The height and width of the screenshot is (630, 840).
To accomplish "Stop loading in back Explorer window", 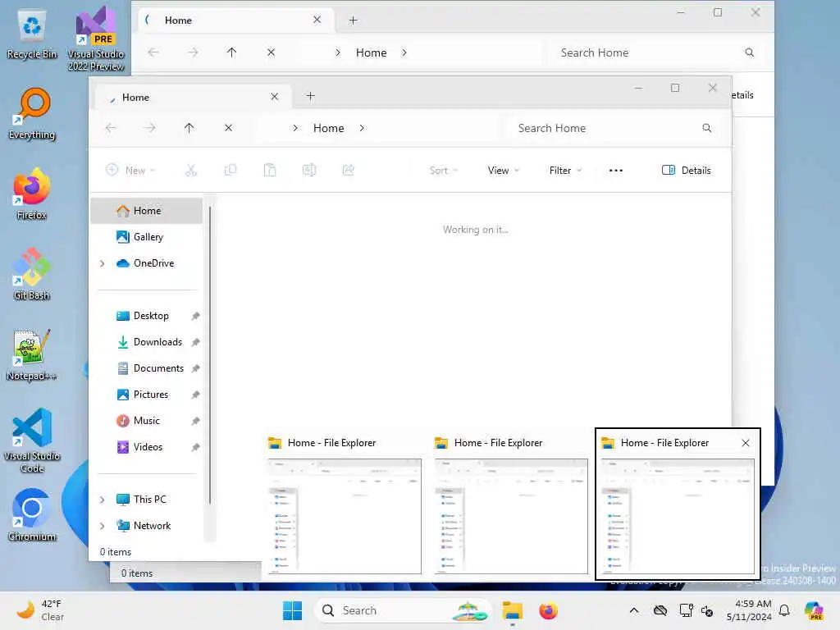I will point(271,52).
